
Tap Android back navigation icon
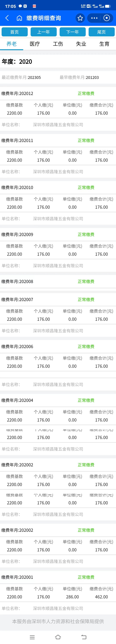point(84,637)
